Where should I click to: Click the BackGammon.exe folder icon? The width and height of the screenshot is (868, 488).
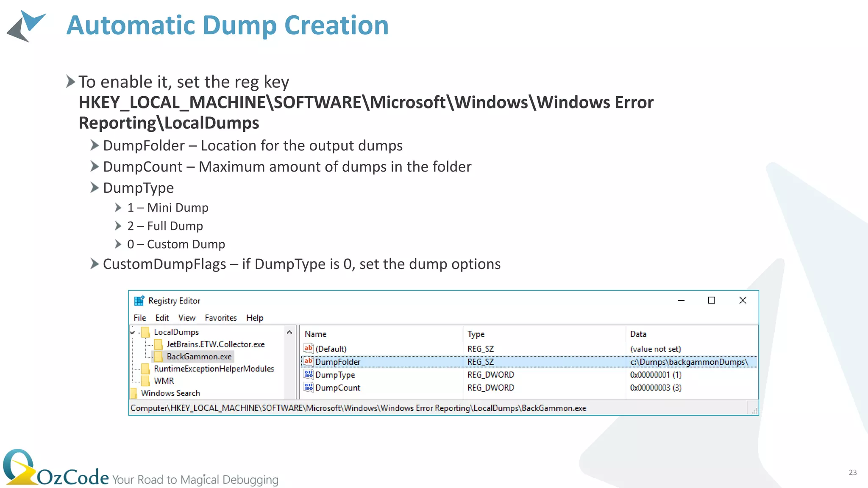pyautogui.click(x=159, y=356)
